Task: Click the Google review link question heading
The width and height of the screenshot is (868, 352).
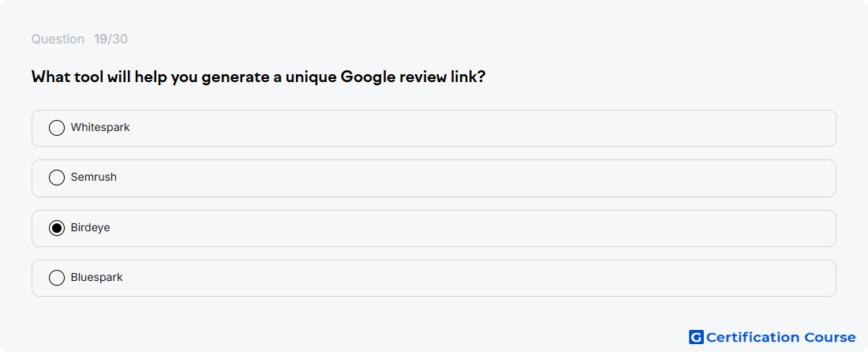Action: click(x=259, y=77)
